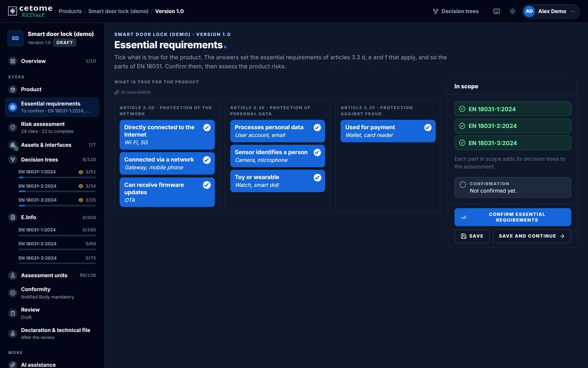Toggle the light theme sun icon
Screen dimensions: 588x368
(512, 11)
